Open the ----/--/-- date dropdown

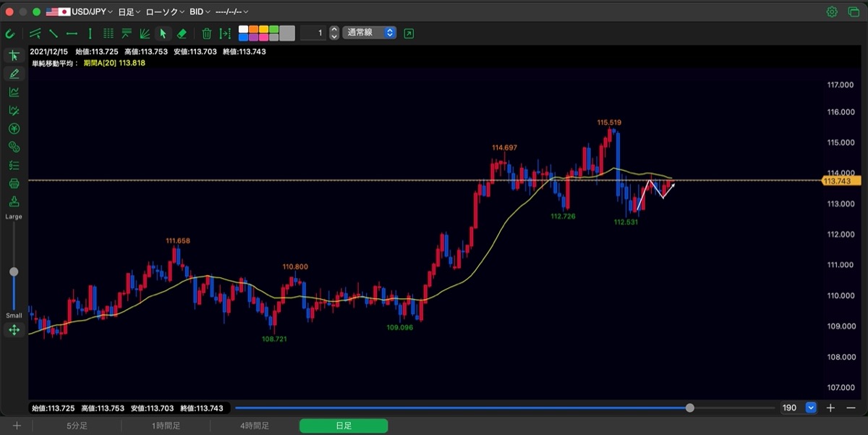[232, 12]
